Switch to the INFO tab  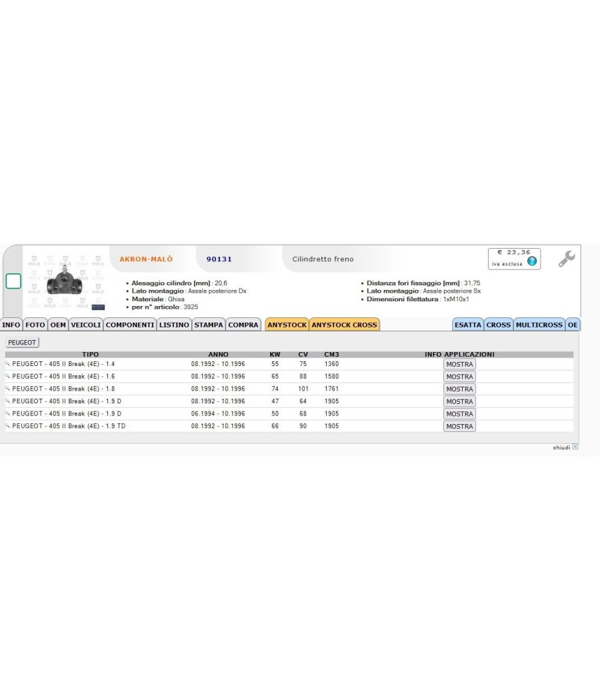(x=11, y=325)
